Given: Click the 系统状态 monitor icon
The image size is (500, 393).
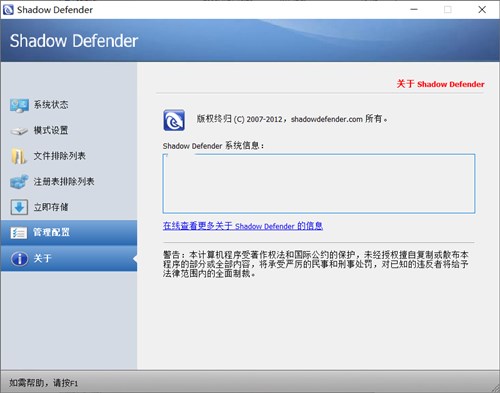Looking at the screenshot, I should point(19,105).
